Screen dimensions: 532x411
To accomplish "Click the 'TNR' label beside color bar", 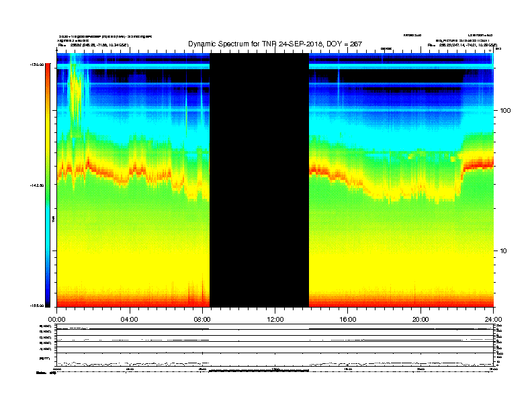I will point(54,220).
